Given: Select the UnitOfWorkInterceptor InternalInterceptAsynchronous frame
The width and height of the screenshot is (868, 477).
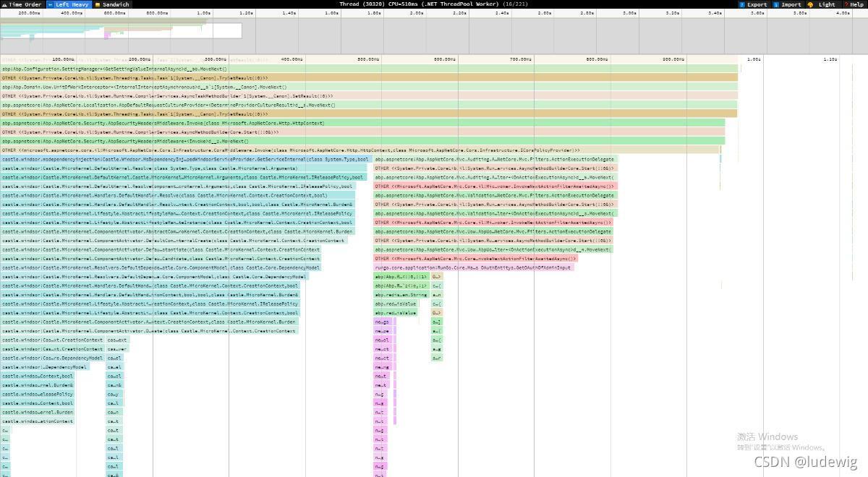Looking at the screenshot, I should tap(369, 87).
